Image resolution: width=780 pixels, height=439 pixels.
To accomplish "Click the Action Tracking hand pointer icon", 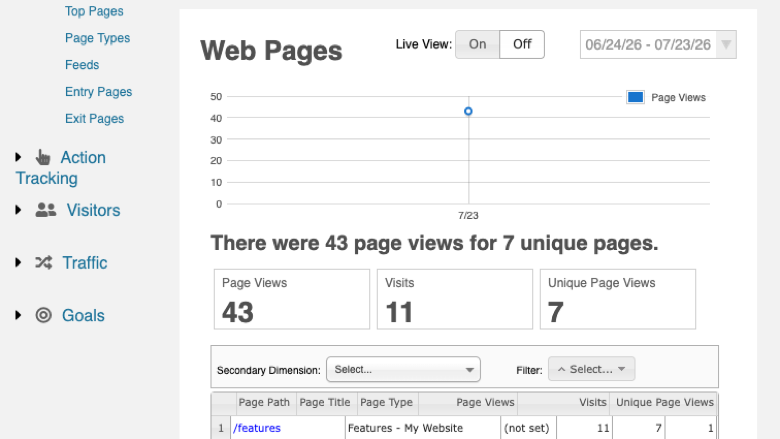I will pyautogui.click(x=43, y=158).
